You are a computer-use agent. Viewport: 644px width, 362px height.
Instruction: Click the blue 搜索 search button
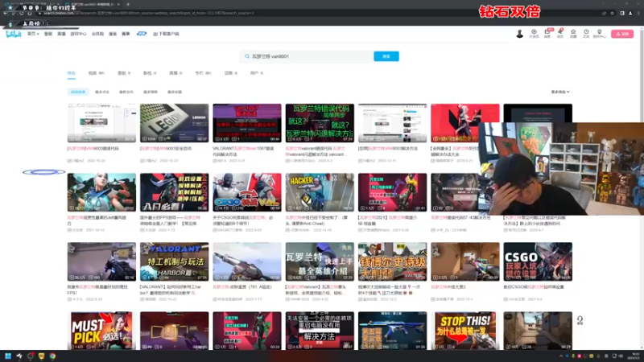tap(386, 56)
